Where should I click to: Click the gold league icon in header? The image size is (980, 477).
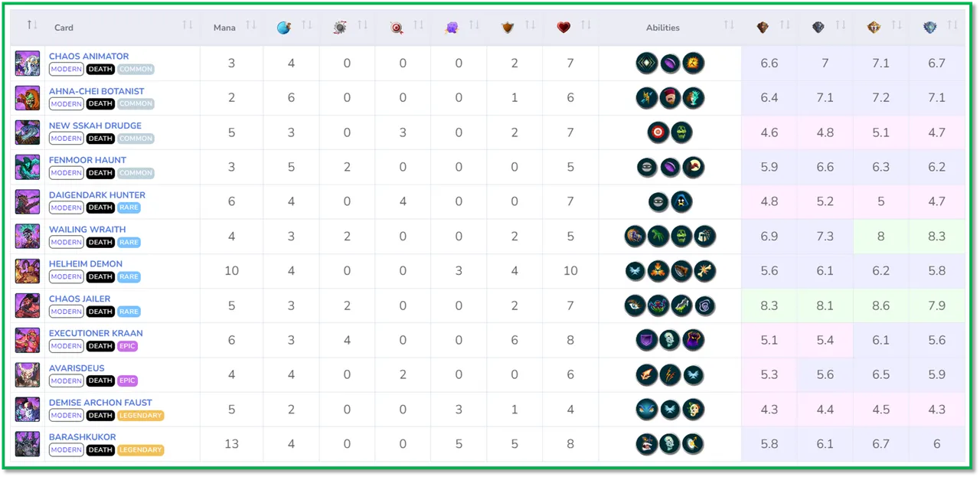[874, 28]
